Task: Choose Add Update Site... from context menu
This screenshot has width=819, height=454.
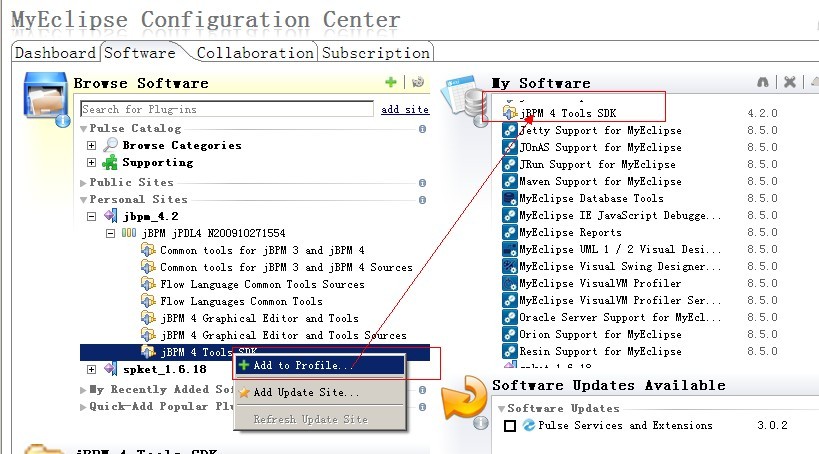Action: 320,392
